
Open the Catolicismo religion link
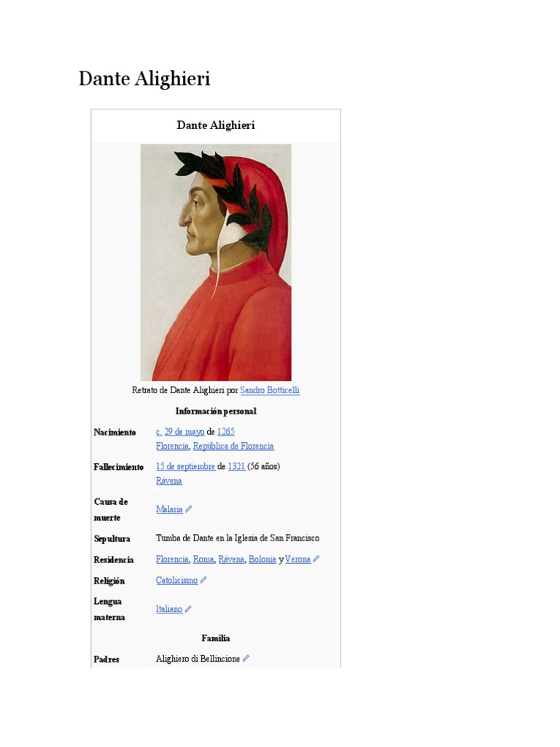click(176, 580)
